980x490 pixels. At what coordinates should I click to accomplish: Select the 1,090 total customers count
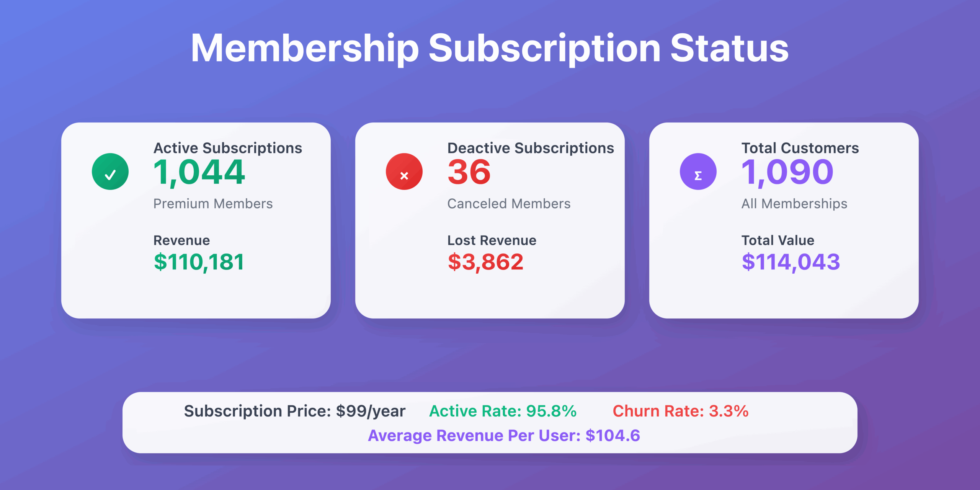tap(787, 173)
